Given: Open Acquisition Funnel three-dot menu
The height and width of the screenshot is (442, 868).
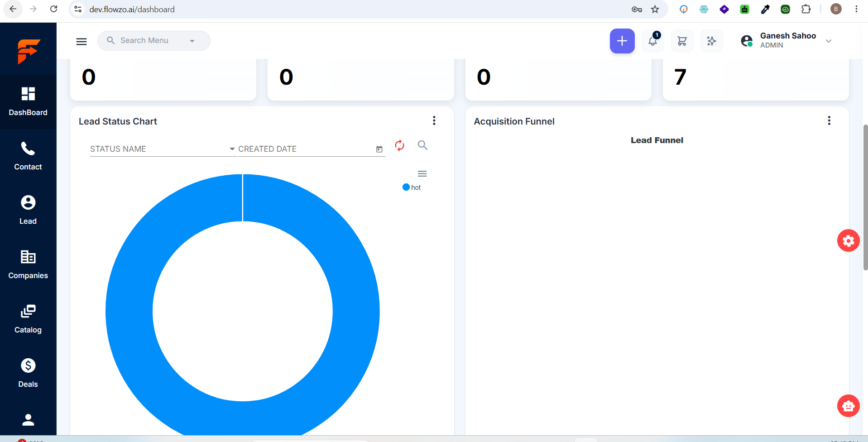Looking at the screenshot, I should point(829,120).
